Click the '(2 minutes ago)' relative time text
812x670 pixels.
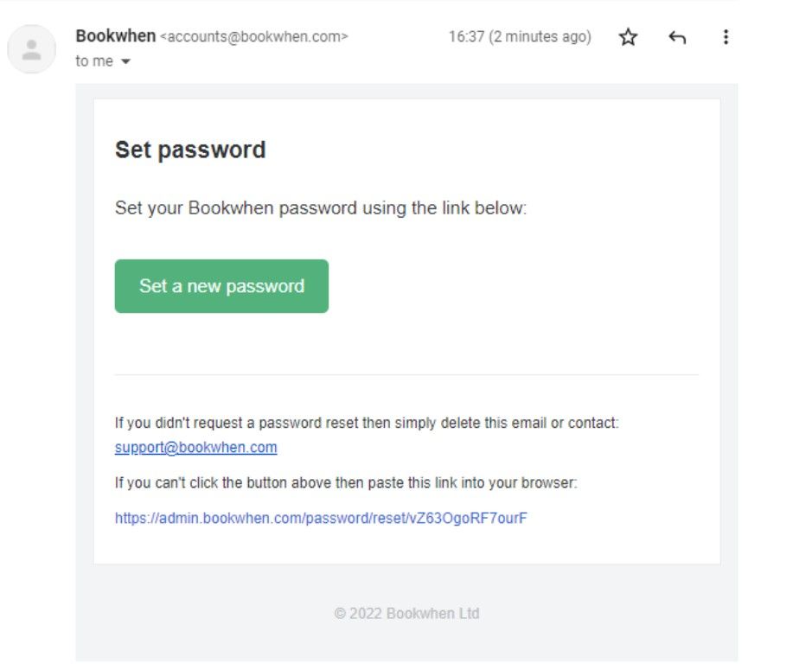pos(540,37)
